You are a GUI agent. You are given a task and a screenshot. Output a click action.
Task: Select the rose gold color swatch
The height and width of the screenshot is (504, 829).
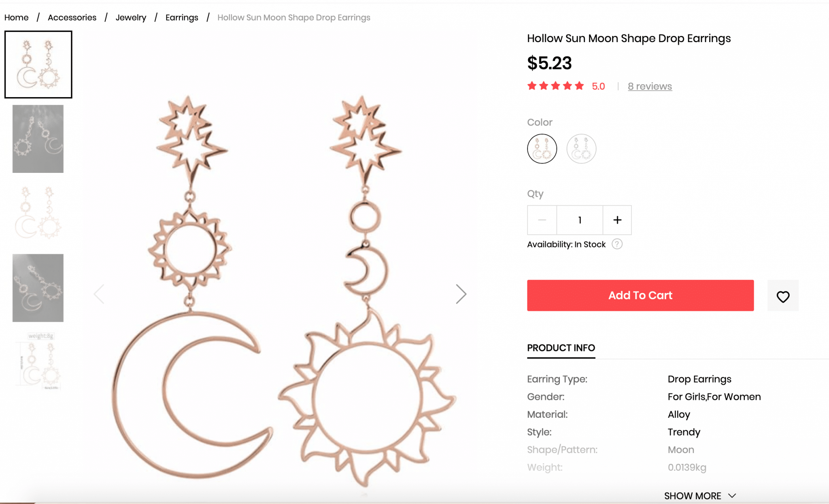[542, 149]
